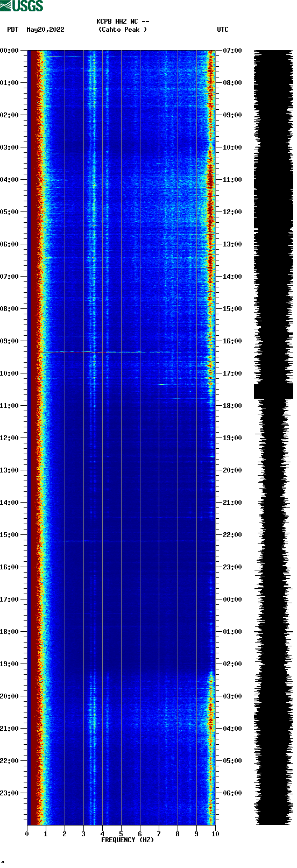Select 06:00 on the UTC time axis

pos(232,793)
